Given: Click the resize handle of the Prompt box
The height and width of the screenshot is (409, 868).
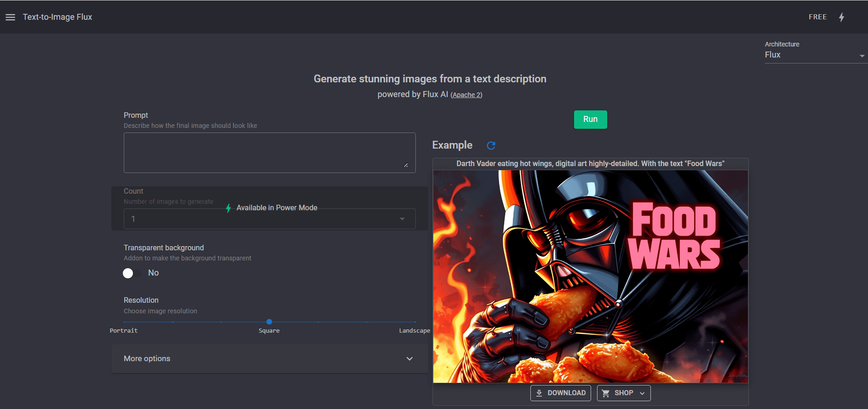Looking at the screenshot, I should tap(406, 165).
